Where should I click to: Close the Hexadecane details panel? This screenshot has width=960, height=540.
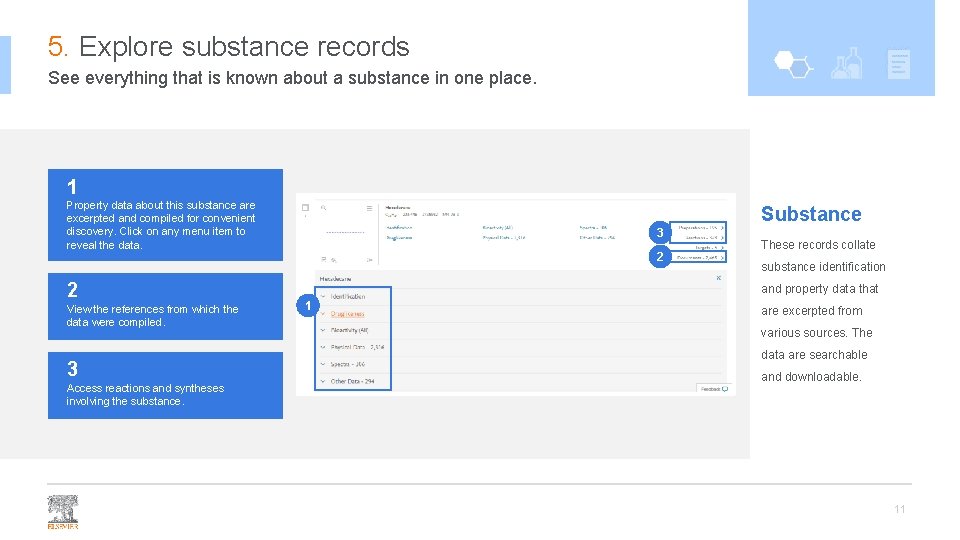pyautogui.click(x=719, y=278)
